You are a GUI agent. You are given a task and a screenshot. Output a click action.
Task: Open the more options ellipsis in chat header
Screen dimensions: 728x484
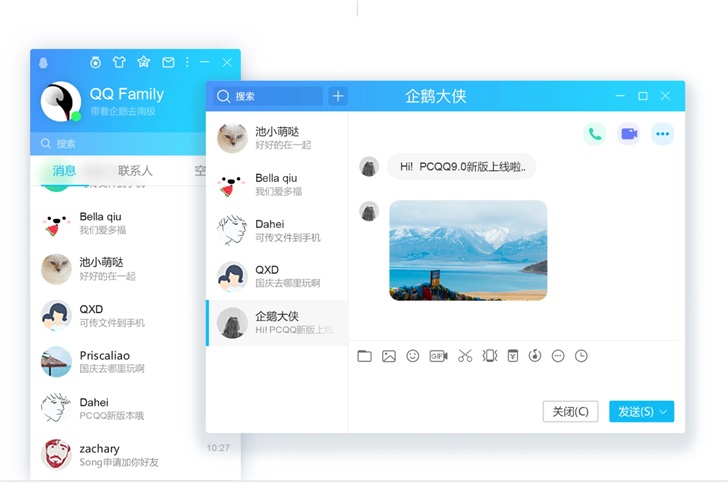pyautogui.click(x=662, y=134)
